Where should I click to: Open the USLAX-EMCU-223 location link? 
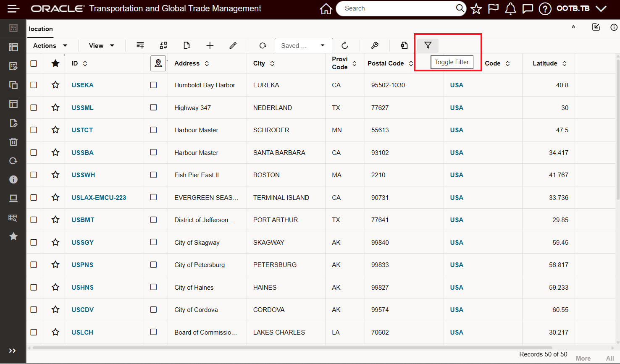coord(98,197)
